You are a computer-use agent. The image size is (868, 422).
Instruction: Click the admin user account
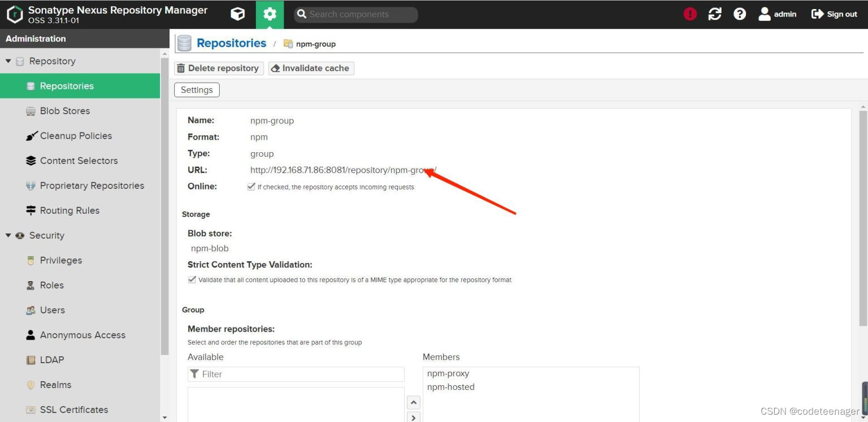point(778,14)
